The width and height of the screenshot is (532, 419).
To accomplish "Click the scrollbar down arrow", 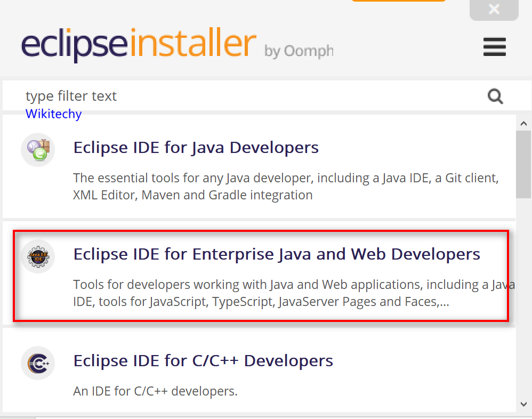I will pyautogui.click(x=524, y=405).
